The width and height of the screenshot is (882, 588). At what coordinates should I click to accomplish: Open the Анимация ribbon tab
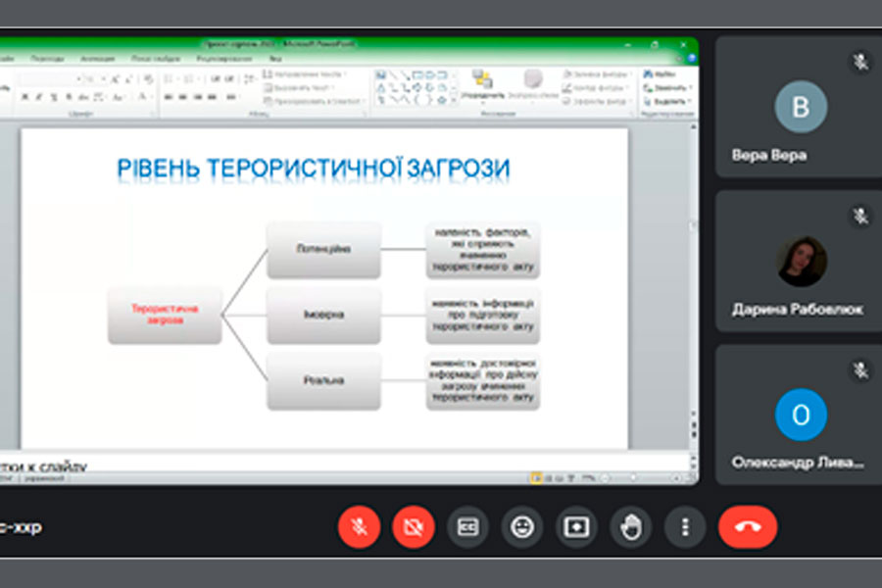(97, 59)
